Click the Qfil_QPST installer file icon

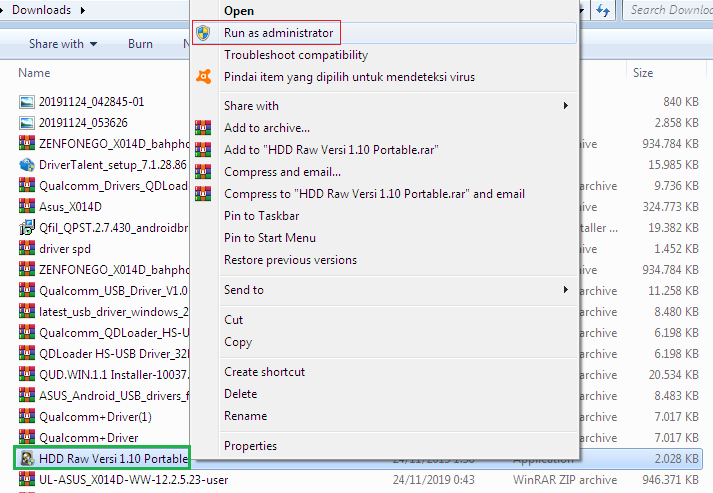[x=27, y=227]
